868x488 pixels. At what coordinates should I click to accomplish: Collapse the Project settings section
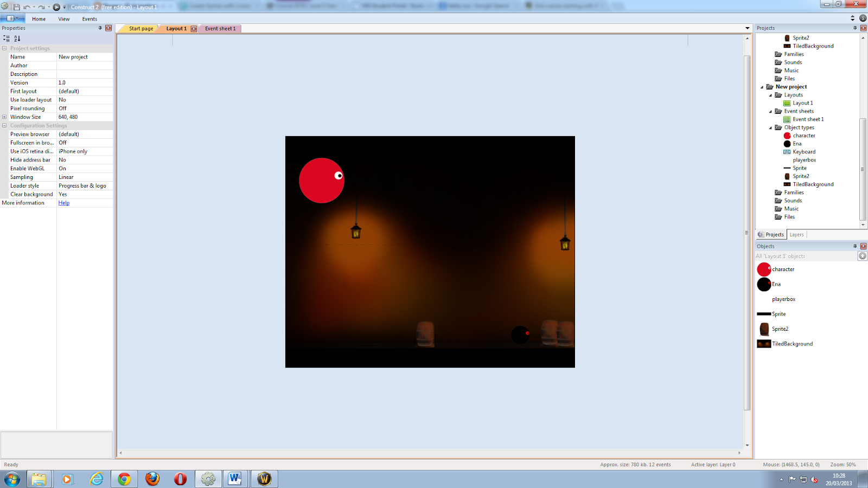pyautogui.click(x=5, y=48)
